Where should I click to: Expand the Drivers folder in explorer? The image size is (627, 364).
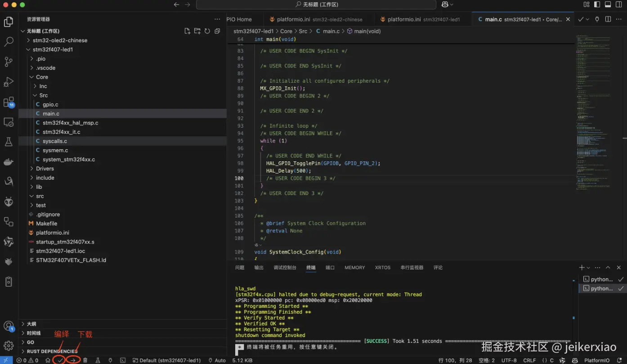click(45, 169)
